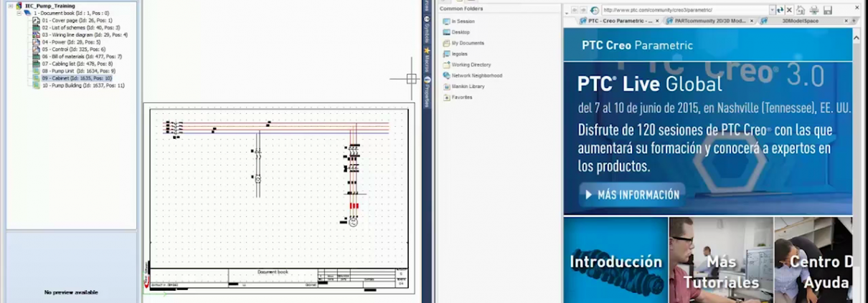Click the MÁS INFORMACIÓN button
Viewport: 868px width, 303px height.
[631, 194]
